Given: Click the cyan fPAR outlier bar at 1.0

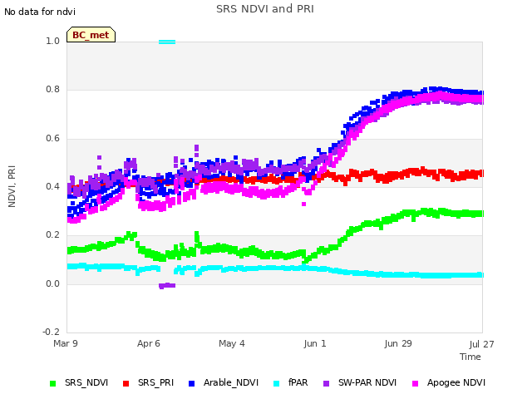Looking at the screenshot, I should [167, 42].
